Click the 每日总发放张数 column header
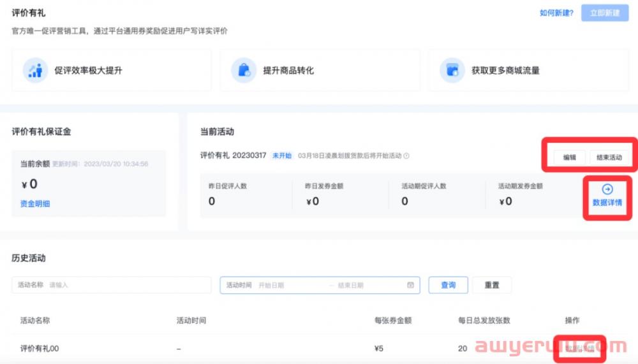Viewport: 638px width, 364px height. pyautogui.click(x=484, y=320)
